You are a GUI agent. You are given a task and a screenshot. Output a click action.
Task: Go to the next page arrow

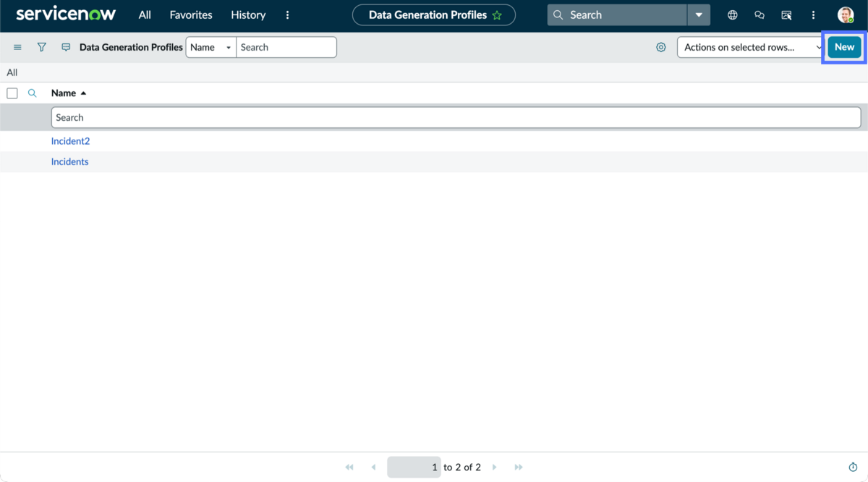pyautogui.click(x=495, y=468)
